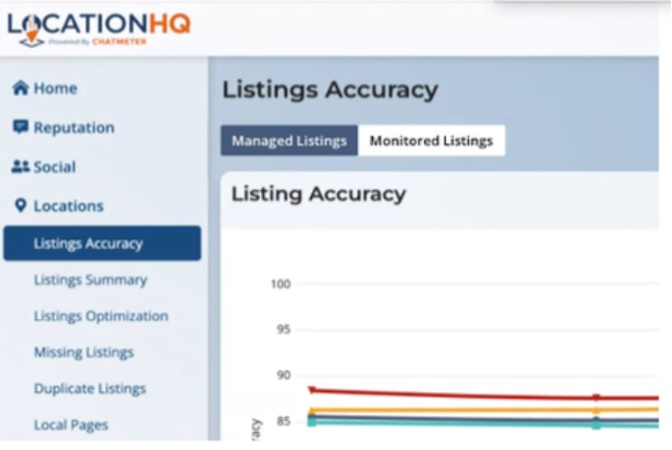The height and width of the screenshot is (450, 672).
Task: Select Listings Accuracy in the sidebar
Action: point(101,243)
